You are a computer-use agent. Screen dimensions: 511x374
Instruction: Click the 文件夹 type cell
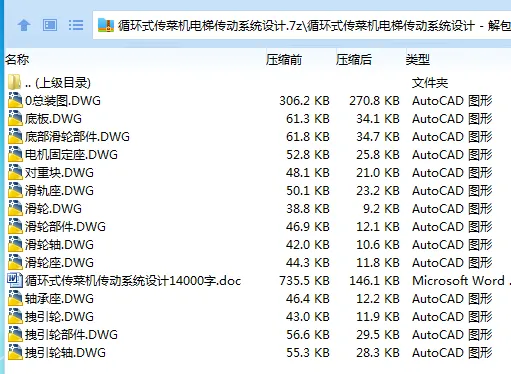coord(430,83)
